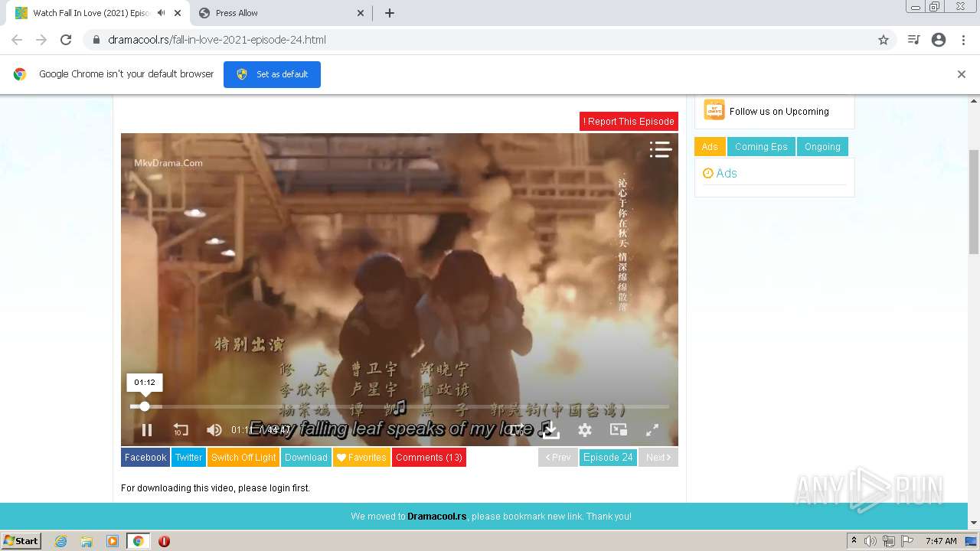Open Opera icon in taskbar

(x=164, y=541)
